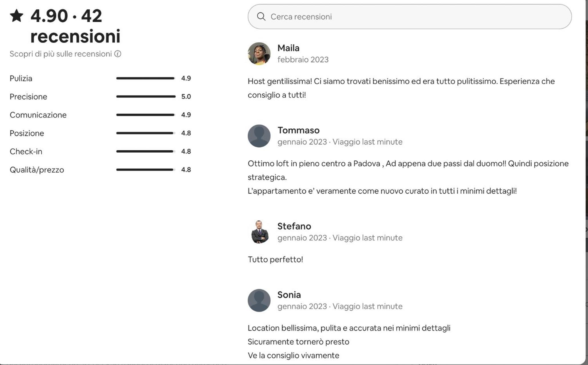
Task: Click reviewer name Stefano
Action: point(294,226)
